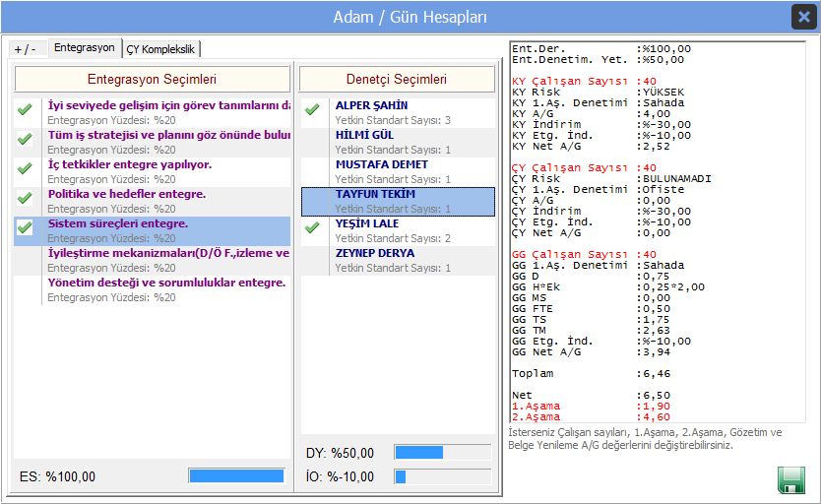Click the DY %50,00 progress bar

[442, 452]
